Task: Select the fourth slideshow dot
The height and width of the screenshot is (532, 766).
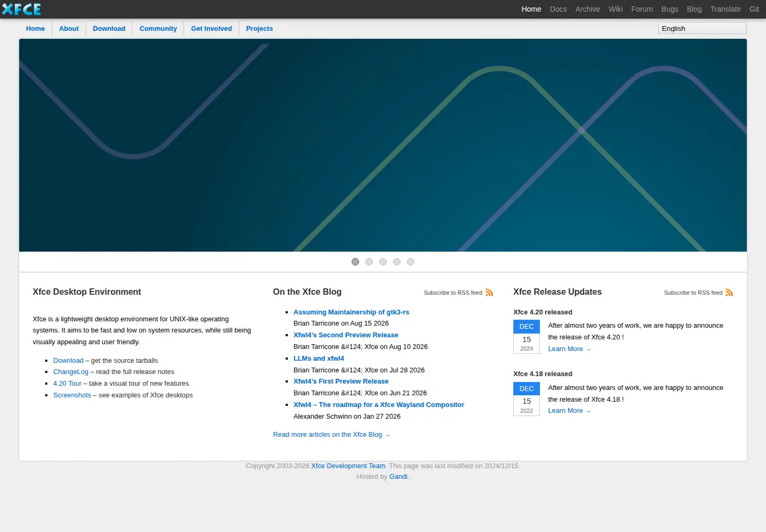Action: 397,262
